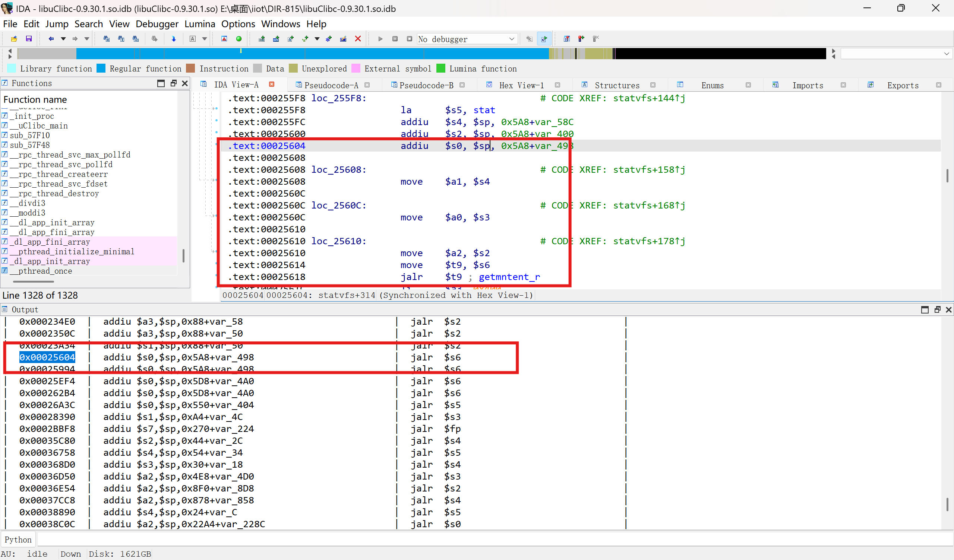Click the search byte sequence binoculars icon

pyautogui.click(x=136, y=39)
